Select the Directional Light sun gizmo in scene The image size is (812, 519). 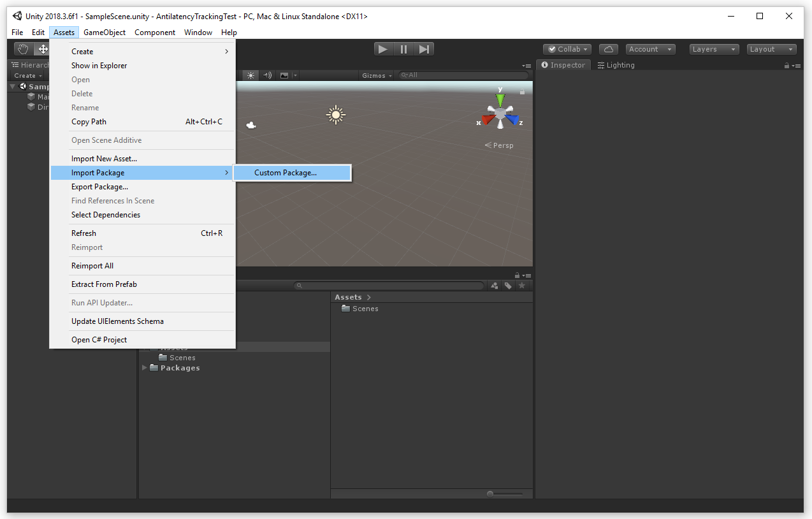[x=335, y=115]
